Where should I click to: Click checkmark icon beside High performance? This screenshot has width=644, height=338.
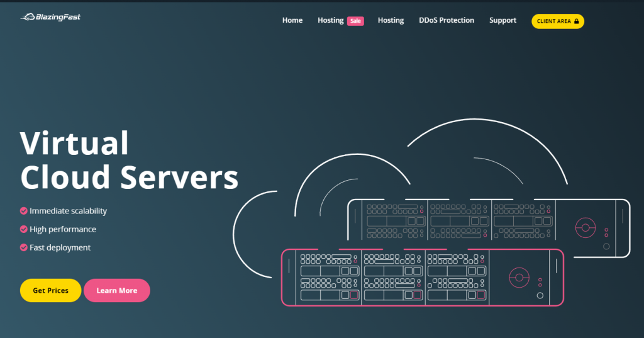24,229
